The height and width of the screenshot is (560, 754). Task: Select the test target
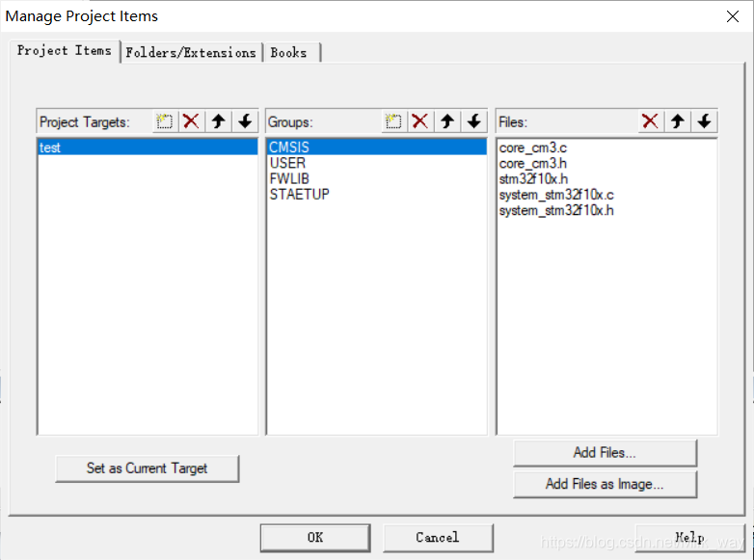point(148,147)
